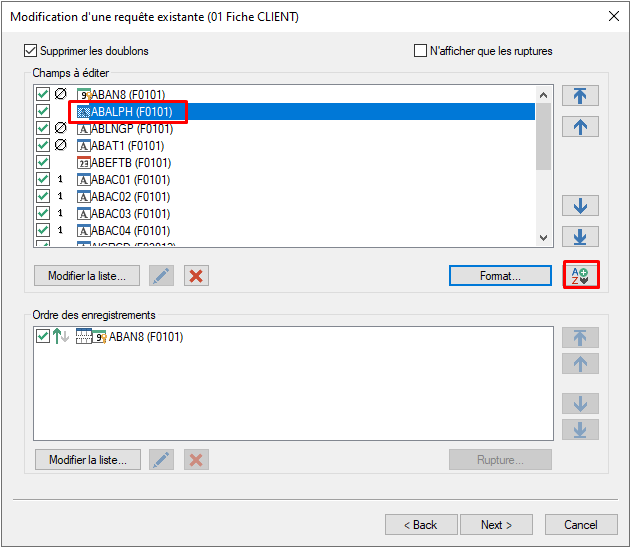Uncheck ABAN8 checkbox in Ordre des enregistrements
The height and width of the screenshot is (548, 631).
(x=43, y=336)
